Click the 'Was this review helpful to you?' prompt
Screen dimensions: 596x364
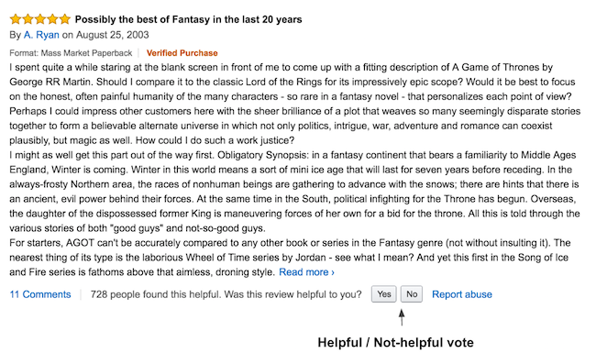click(x=292, y=294)
